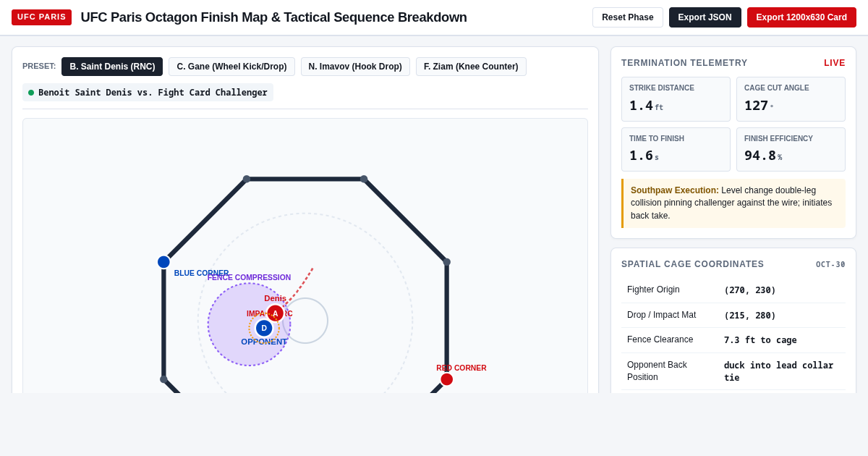Select the F. Ziam (Knee Counter) preset
The width and height of the screenshot is (868, 456).
(471, 67)
